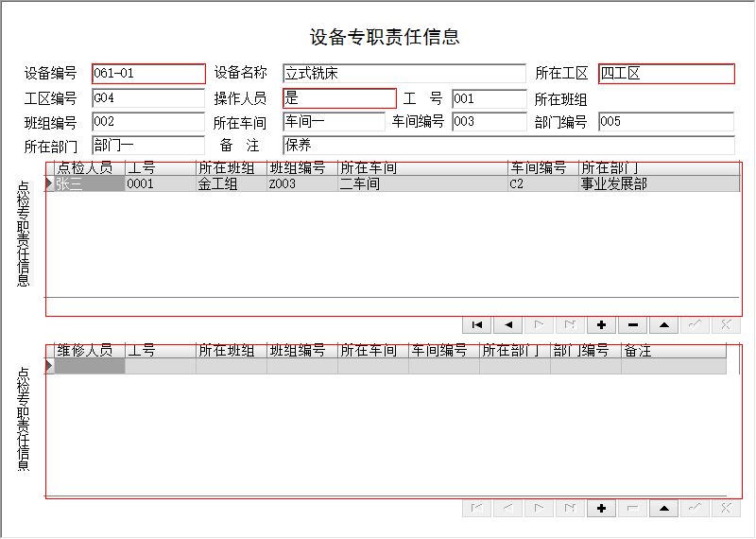This screenshot has width=756, height=539.
Task: Click the 维修人员 column header
Action: [x=89, y=351]
